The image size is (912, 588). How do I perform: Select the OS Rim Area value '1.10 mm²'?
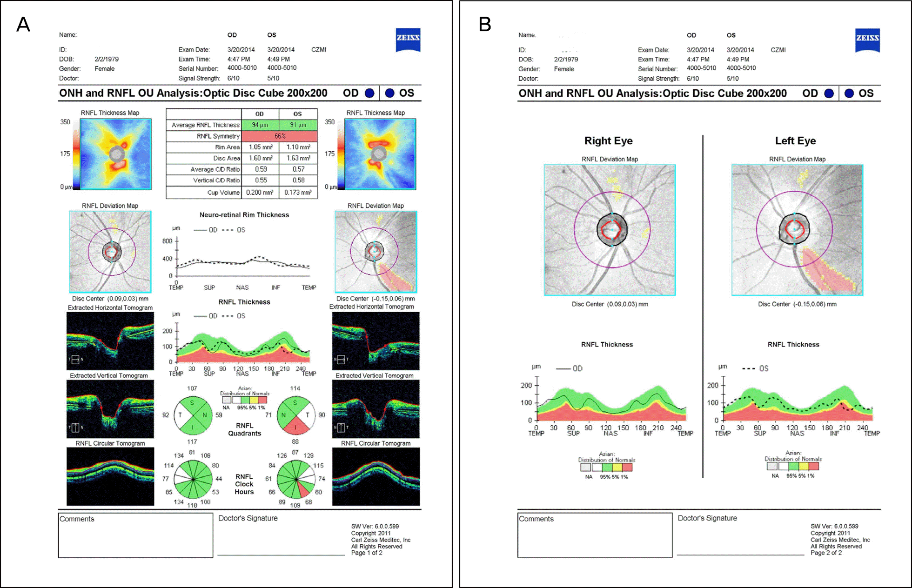(x=298, y=147)
